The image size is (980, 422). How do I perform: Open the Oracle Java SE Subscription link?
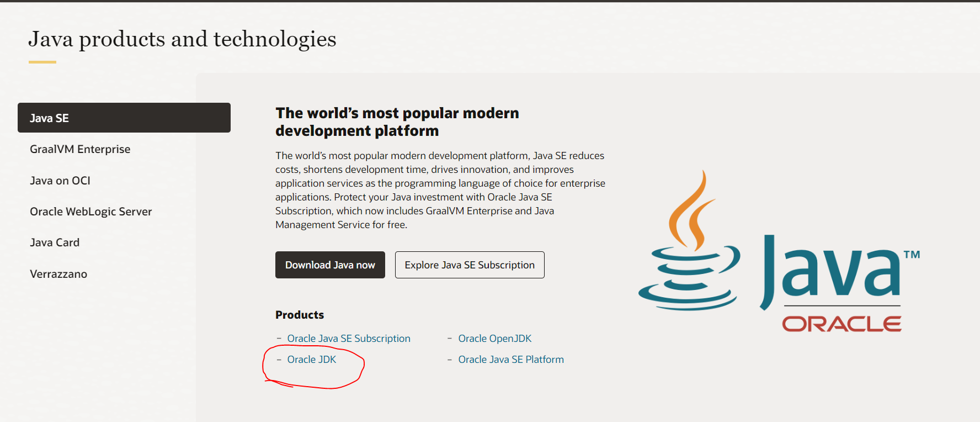tap(349, 339)
